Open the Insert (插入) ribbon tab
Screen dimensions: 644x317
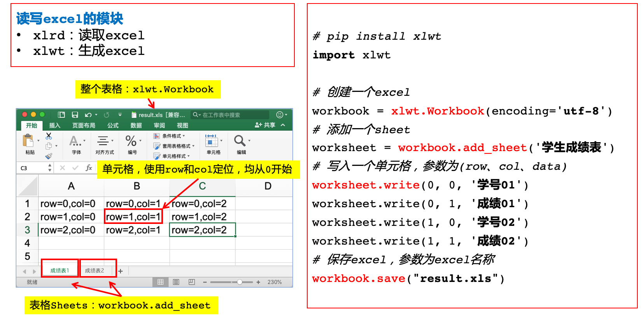click(55, 125)
